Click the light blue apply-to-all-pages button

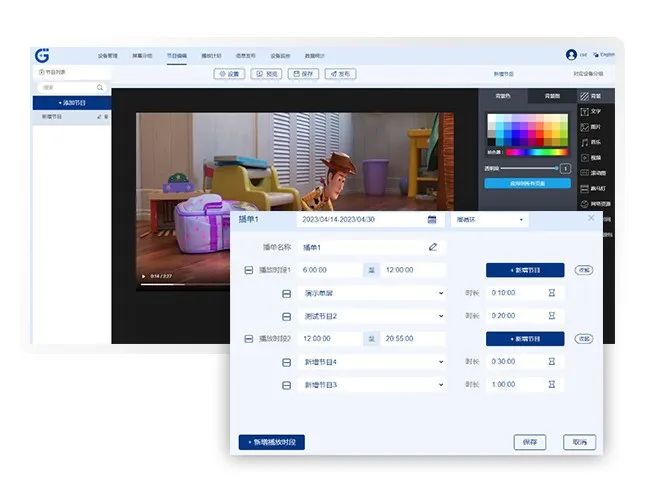pos(527,183)
